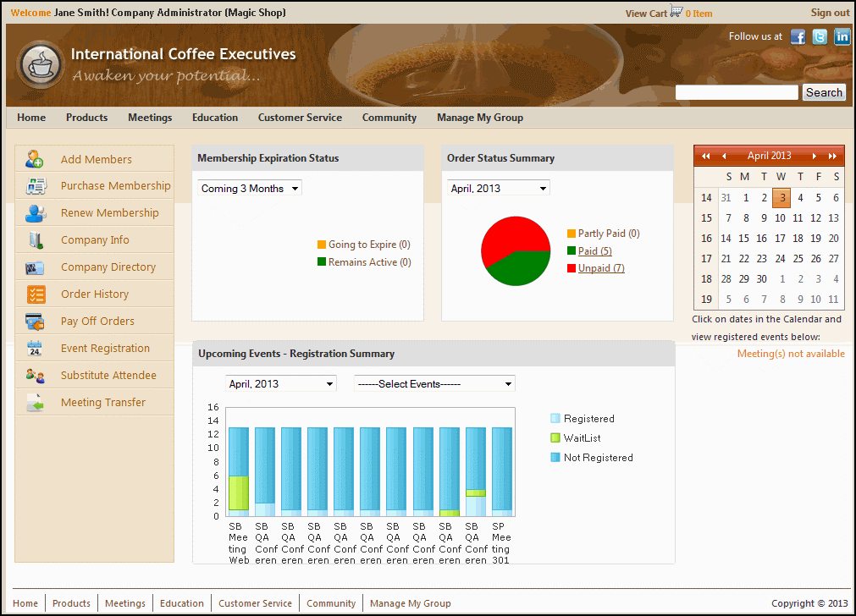This screenshot has height=616, width=856.
Task: Select highlighted April 3 in calendar
Action: click(781, 197)
